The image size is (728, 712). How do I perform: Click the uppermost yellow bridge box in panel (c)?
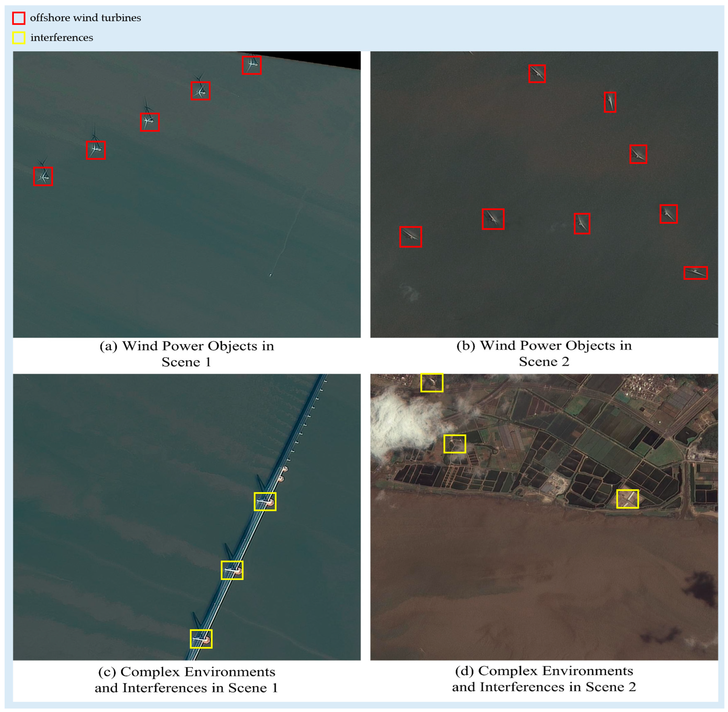(x=265, y=501)
